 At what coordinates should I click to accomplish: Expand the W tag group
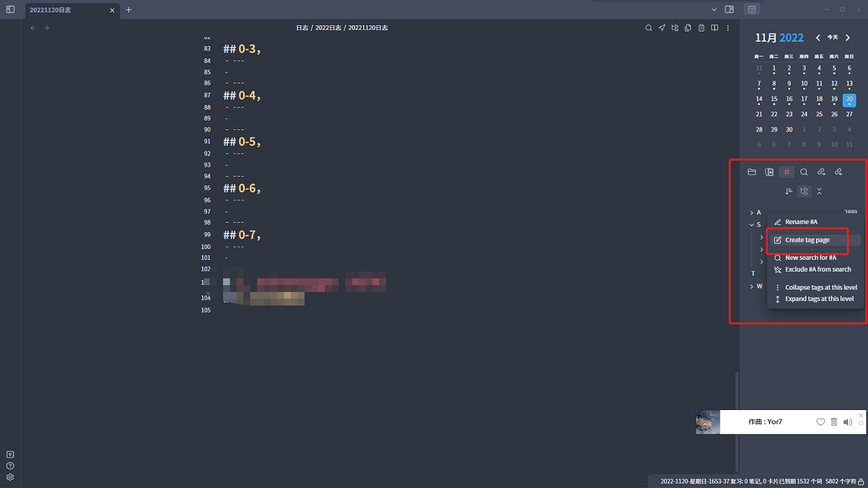click(751, 286)
